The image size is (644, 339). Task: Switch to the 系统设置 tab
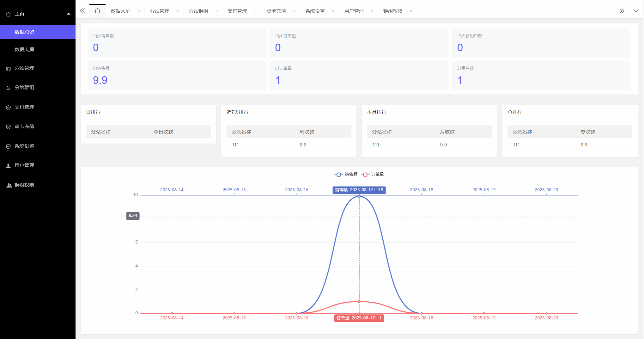[315, 11]
